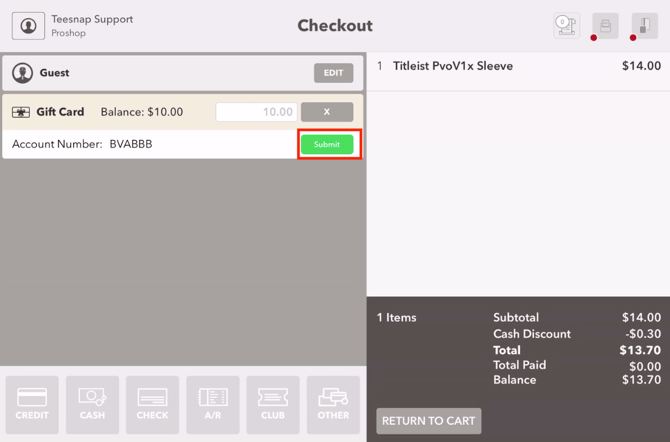This screenshot has width=670, height=442.
Task: Click the cash drawer icon in header
Action: (x=566, y=26)
